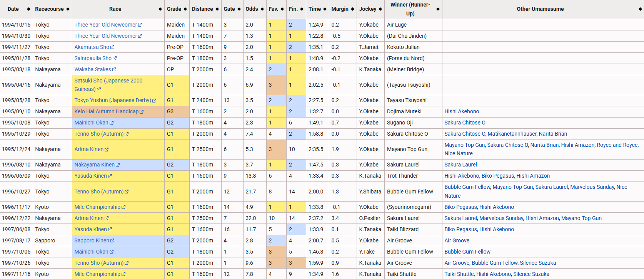Viewport: 644px width, 279px height.
Task: Select jockey cell Y.Shibata
Action: pyautogui.click(x=370, y=192)
